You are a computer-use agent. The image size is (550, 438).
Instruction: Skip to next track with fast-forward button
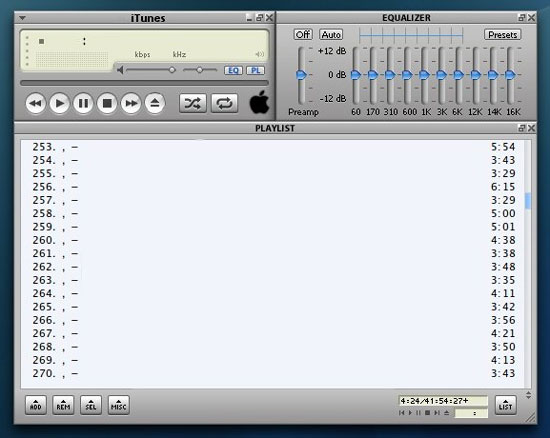[131, 103]
